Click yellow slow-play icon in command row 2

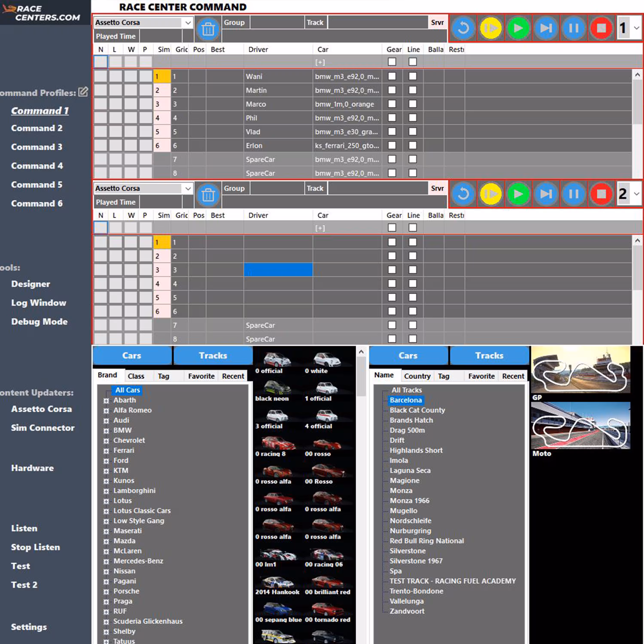491,194
